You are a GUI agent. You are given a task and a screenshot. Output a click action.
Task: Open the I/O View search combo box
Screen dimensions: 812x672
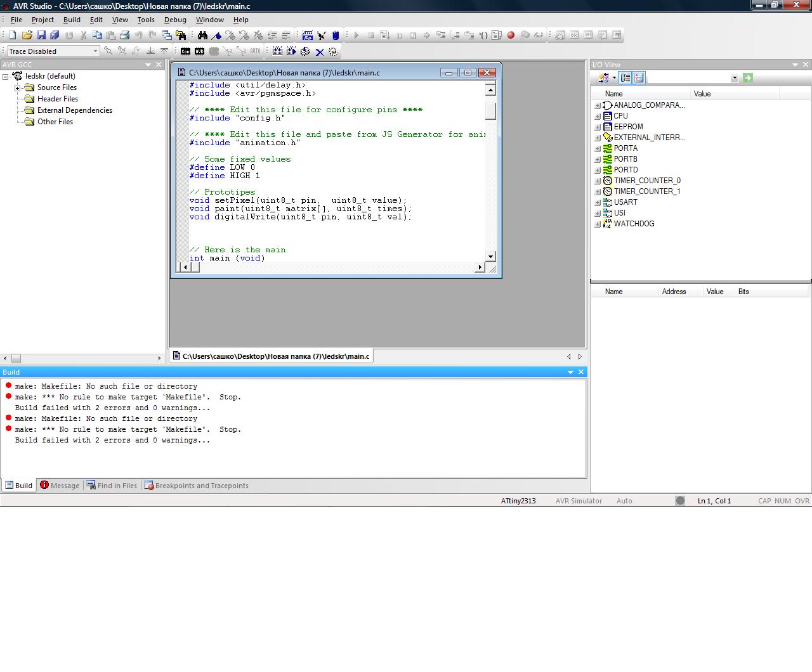[734, 78]
